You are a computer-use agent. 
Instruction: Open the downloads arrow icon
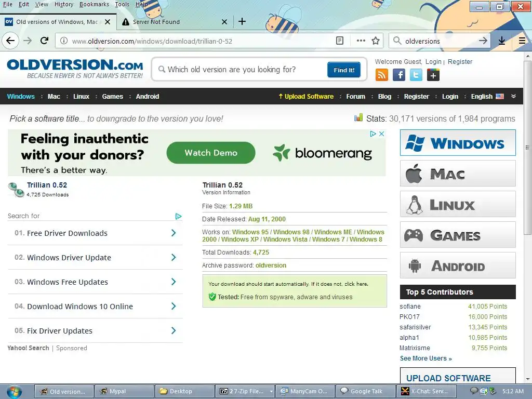point(502,41)
